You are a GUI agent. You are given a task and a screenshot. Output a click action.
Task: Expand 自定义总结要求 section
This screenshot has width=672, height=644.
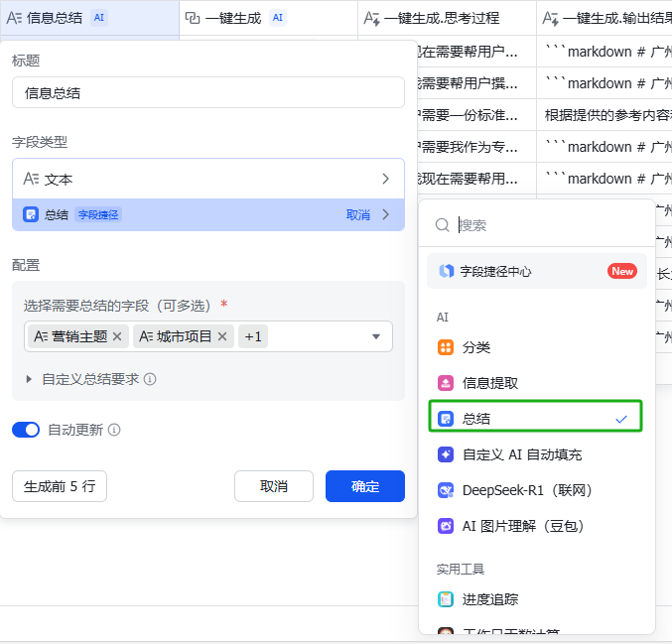tap(29, 379)
